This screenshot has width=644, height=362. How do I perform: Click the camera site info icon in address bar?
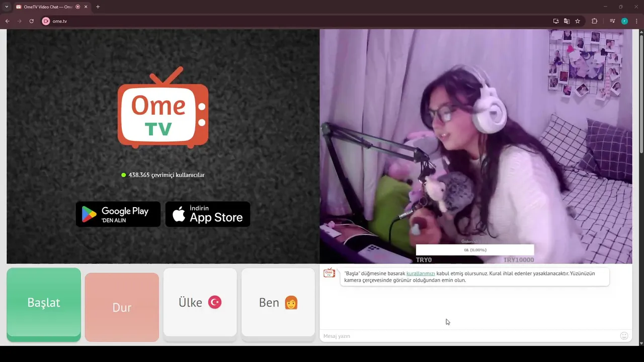(x=46, y=21)
